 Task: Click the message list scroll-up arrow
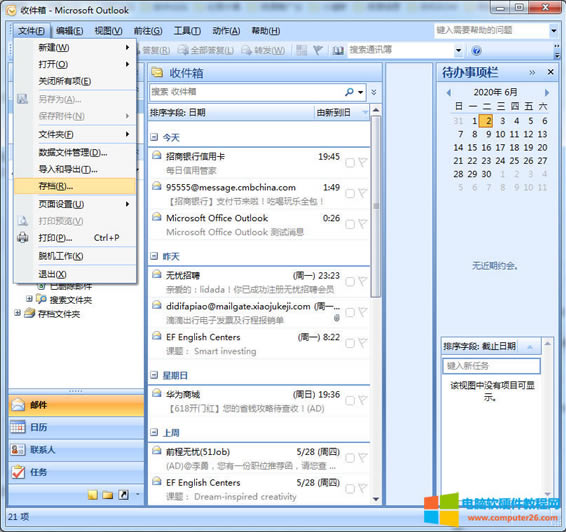click(376, 110)
